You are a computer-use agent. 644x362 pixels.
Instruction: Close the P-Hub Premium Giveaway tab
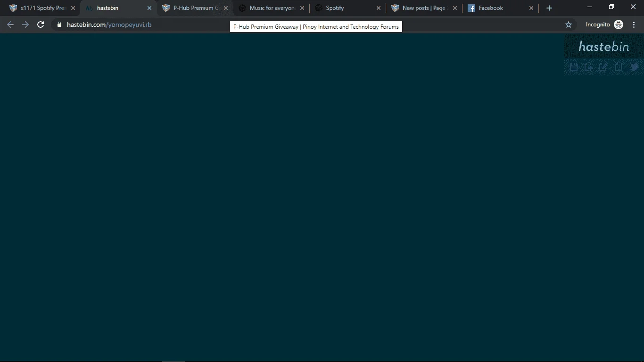tap(226, 8)
